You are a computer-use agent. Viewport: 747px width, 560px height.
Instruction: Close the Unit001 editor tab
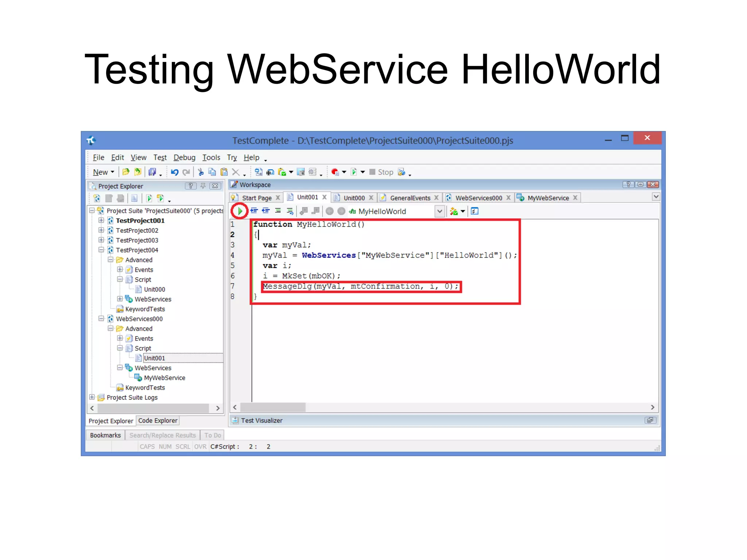[324, 197]
